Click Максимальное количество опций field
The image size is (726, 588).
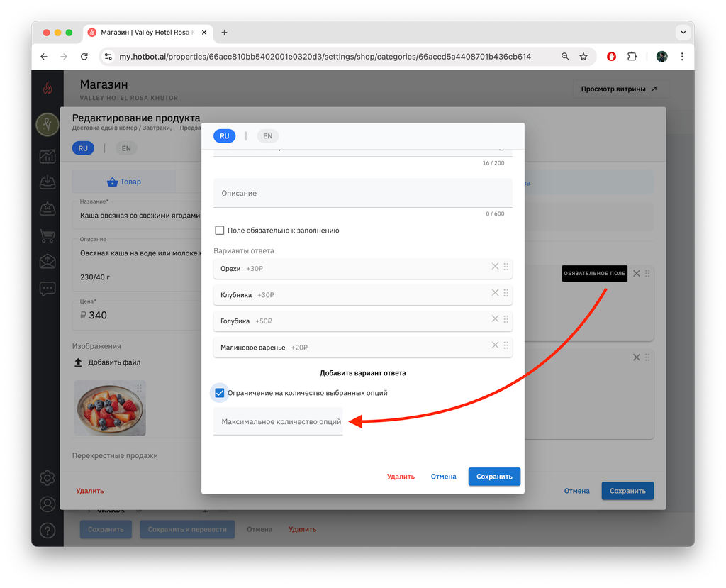(x=278, y=421)
